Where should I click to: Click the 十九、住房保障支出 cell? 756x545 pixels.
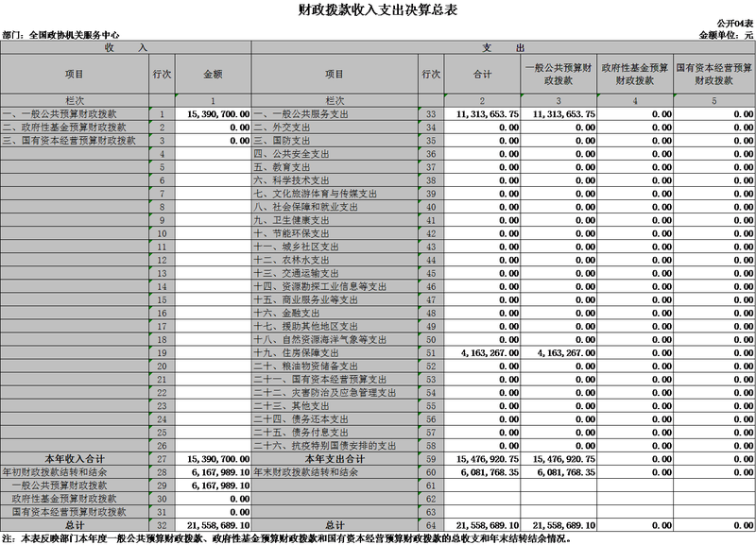pyautogui.click(x=335, y=353)
